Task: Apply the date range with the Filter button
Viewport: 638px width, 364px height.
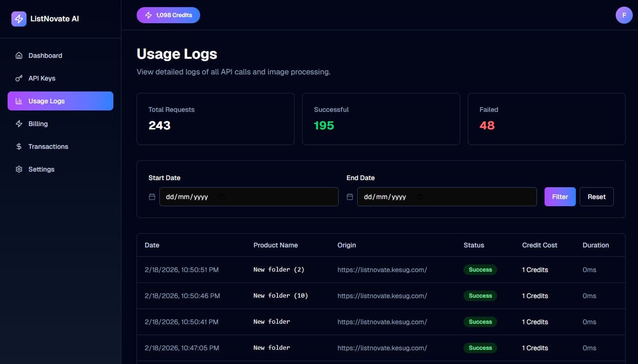Action: tap(560, 196)
